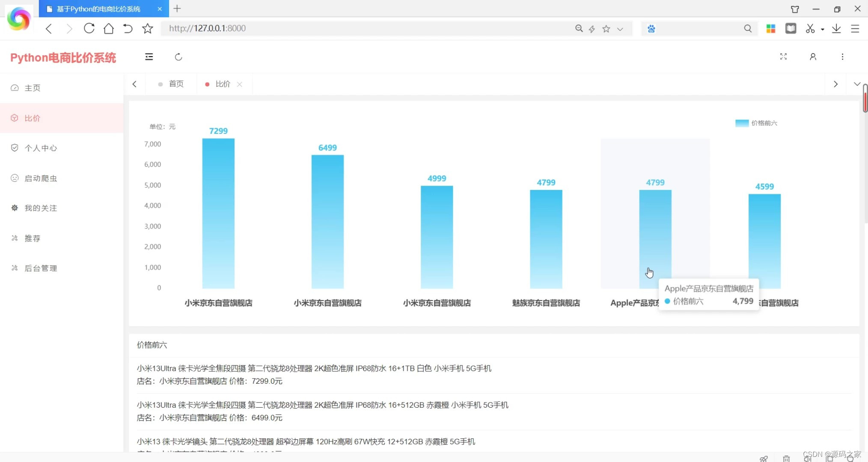Close the 比价 tab
This screenshot has width=868, height=462.
coord(240,84)
